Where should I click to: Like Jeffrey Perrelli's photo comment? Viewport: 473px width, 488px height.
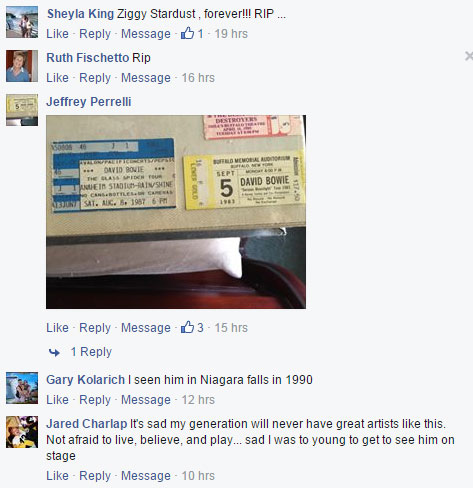click(57, 328)
